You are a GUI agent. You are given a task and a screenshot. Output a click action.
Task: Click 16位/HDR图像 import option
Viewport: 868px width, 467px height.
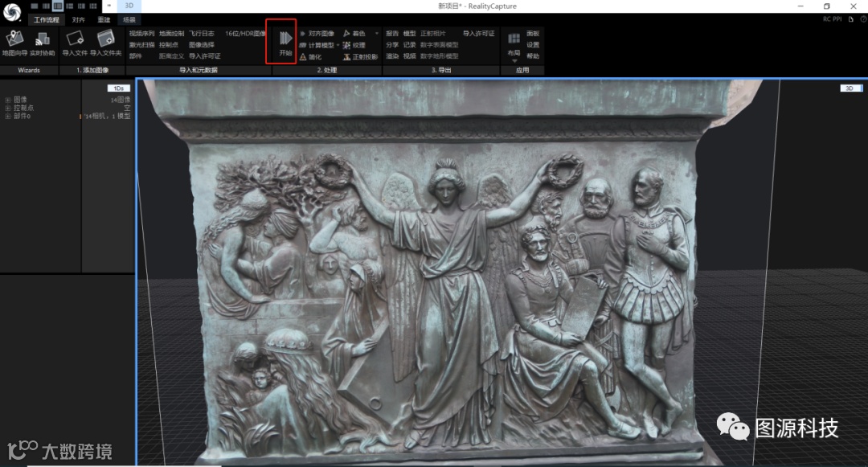pos(245,34)
